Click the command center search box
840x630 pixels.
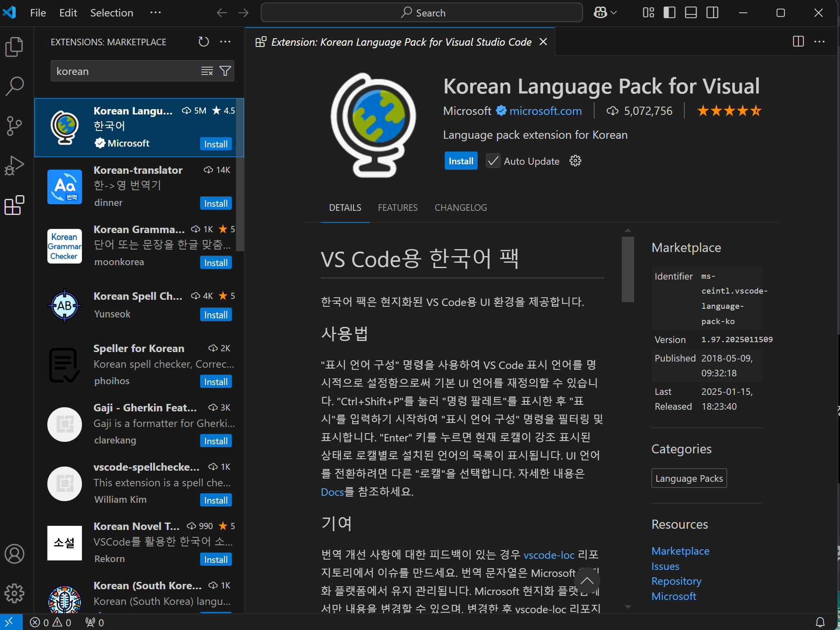tap(422, 13)
